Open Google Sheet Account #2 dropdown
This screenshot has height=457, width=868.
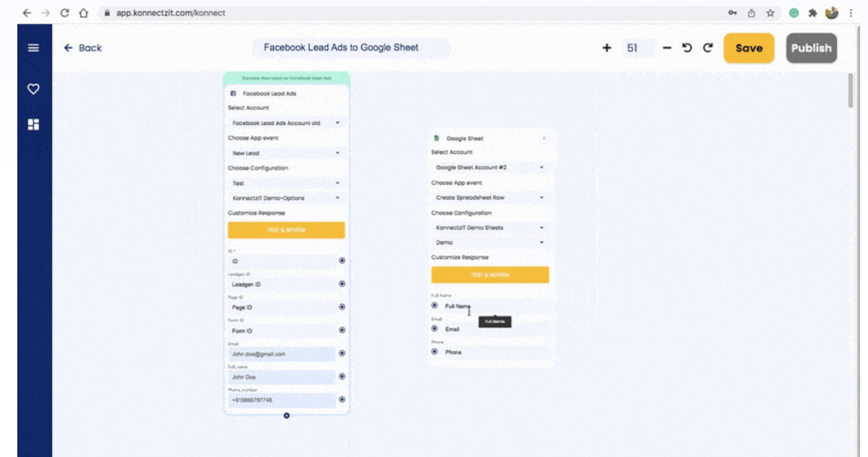click(x=490, y=168)
